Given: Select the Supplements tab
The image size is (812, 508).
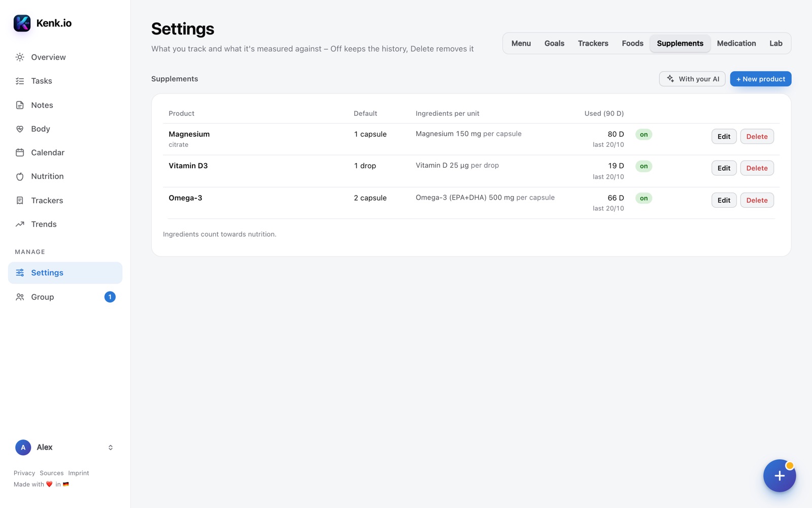Looking at the screenshot, I should pyautogui.click(x=680, y=43).
